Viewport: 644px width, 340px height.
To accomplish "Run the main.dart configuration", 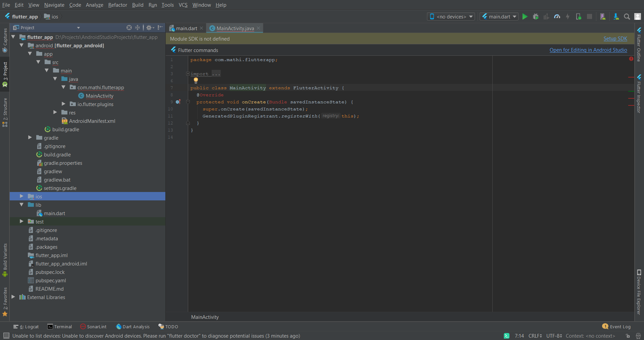I will [524, 16].
